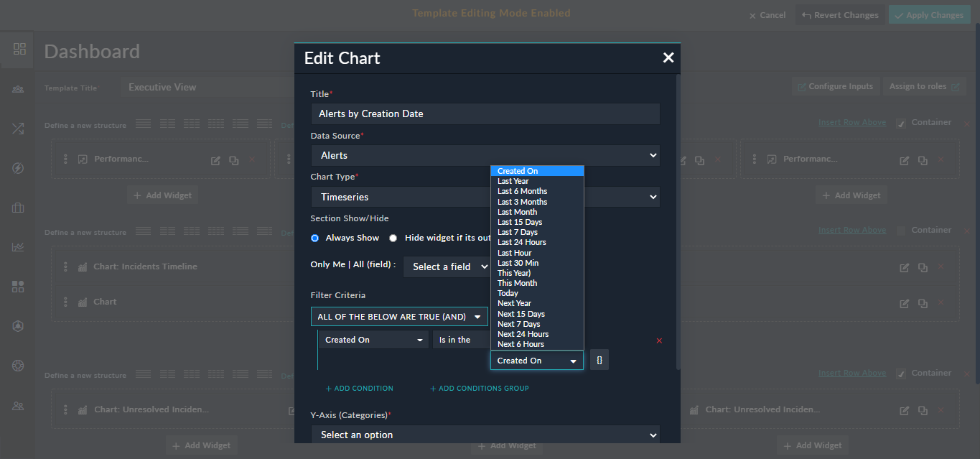Image resolution: width=980 pixels, height=459 pixels.
Task: Open the line chart reports sidebar icon
Action: pos(19,247)
